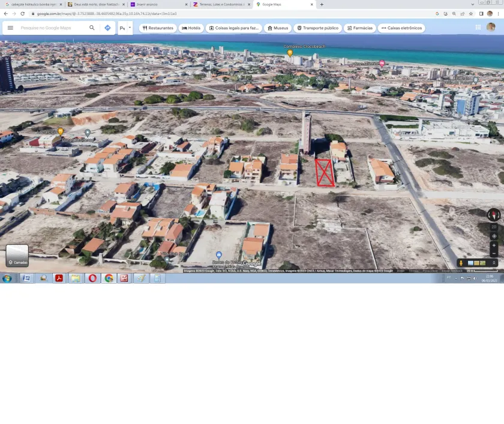Click the compass to reset orientation

(x=493, y=215)
